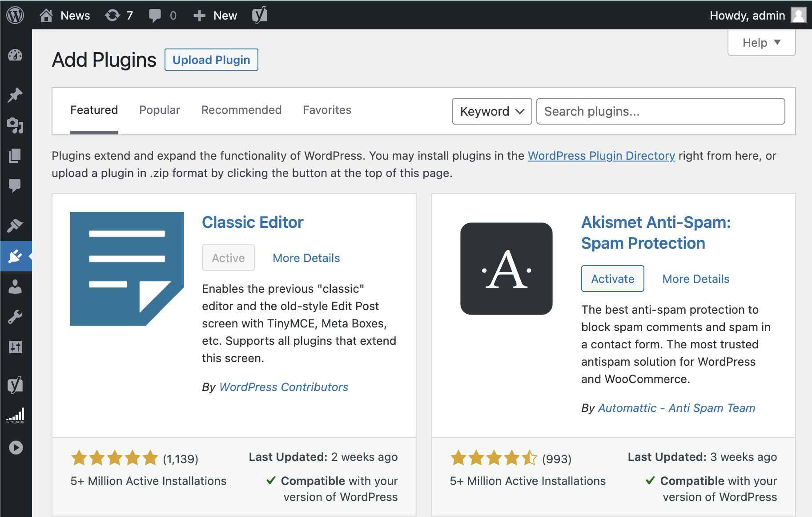
Task: Open WP QUADS bars icon in sidebar
Action: 15,416
